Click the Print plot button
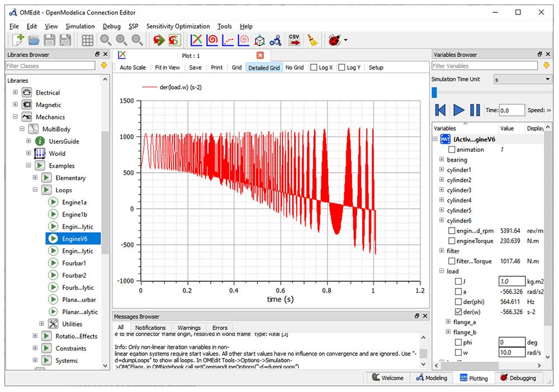The height and width of the screenshot is (392, 559). click(x=216, y=68)
